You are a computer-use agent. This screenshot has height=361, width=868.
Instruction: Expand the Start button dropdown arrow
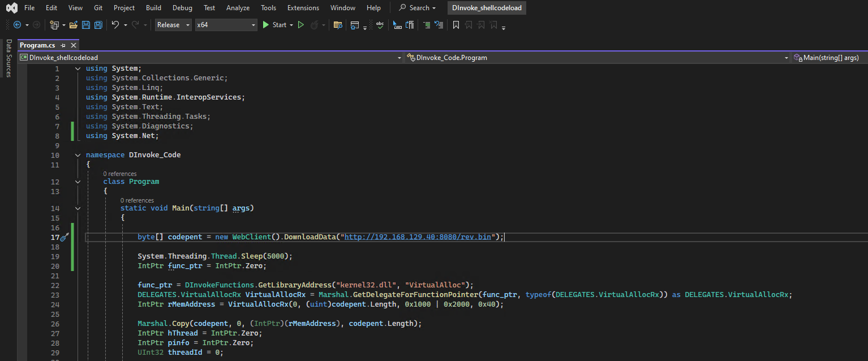[291, 25]
